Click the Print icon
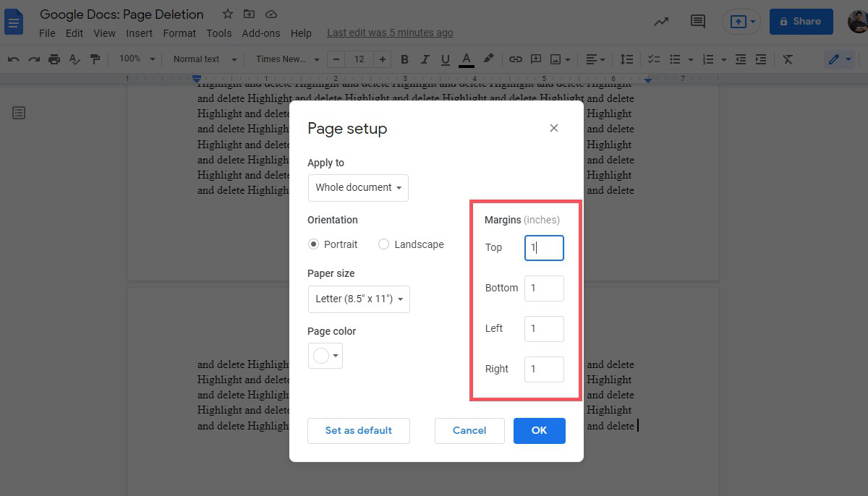The image size is (868, 496). coord(54,59)
